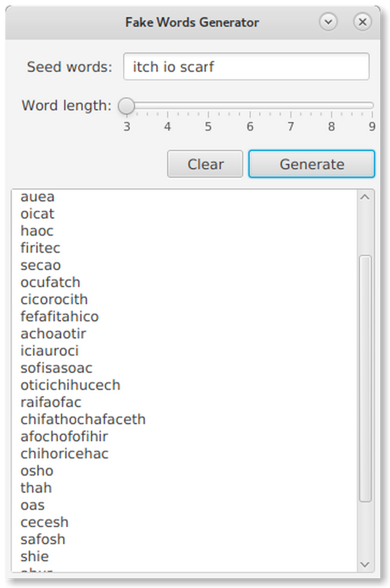This screenshot has height=588, width=390.
Task: Click the Clear button
Action: 205,163
